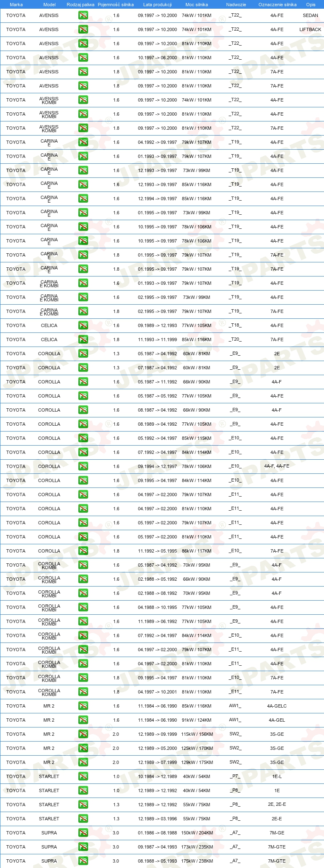324x868 pixels.
Task: Click the 'Model' column header
Action: [49, 5]
